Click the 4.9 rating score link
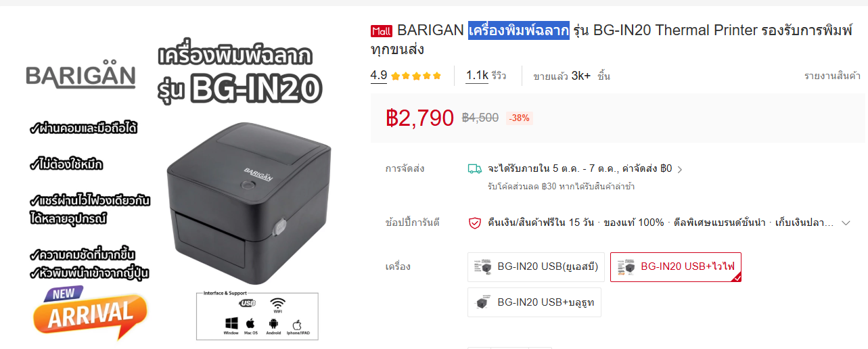Screen dimensions: 868x349 [x=378, y=76]
